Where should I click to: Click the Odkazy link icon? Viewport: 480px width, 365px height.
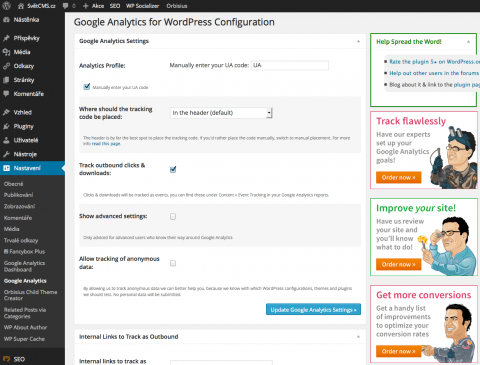click(x=6, y=66)
